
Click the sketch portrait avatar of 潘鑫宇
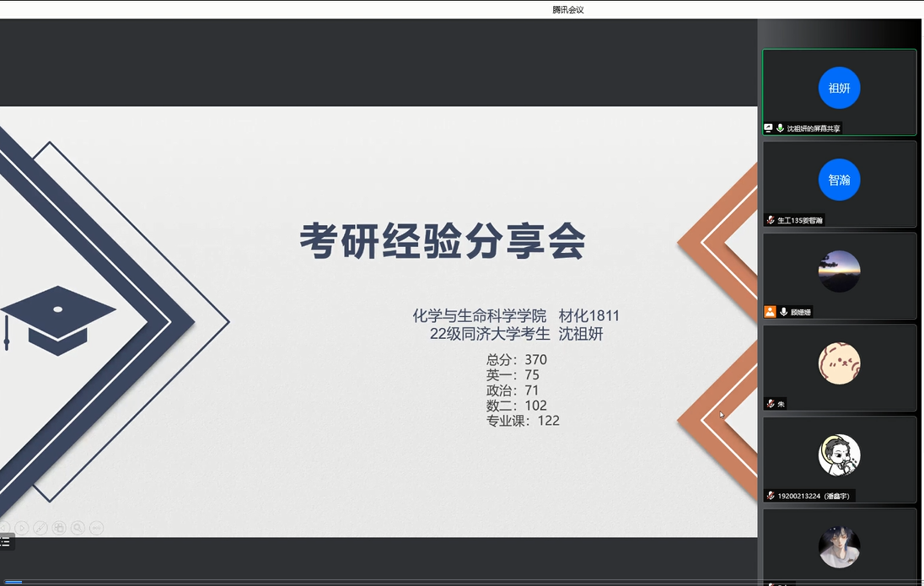839,455
